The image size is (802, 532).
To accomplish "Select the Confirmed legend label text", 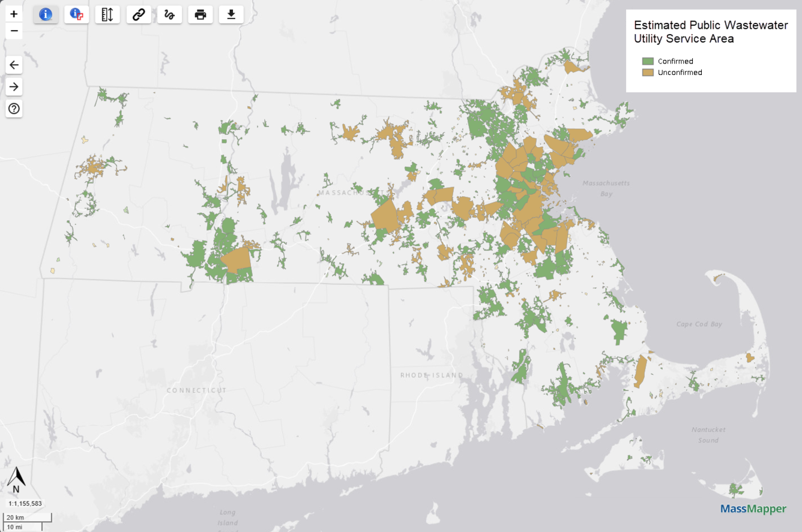I will click(677, 61).
